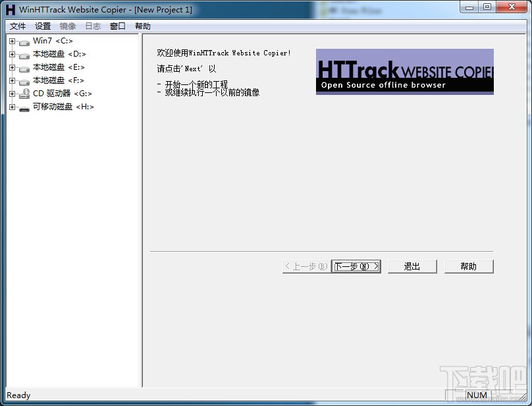Expand the 本地磁盘 <F:> tree node
This screenshot has height=406, width=532.
(13, 81)
